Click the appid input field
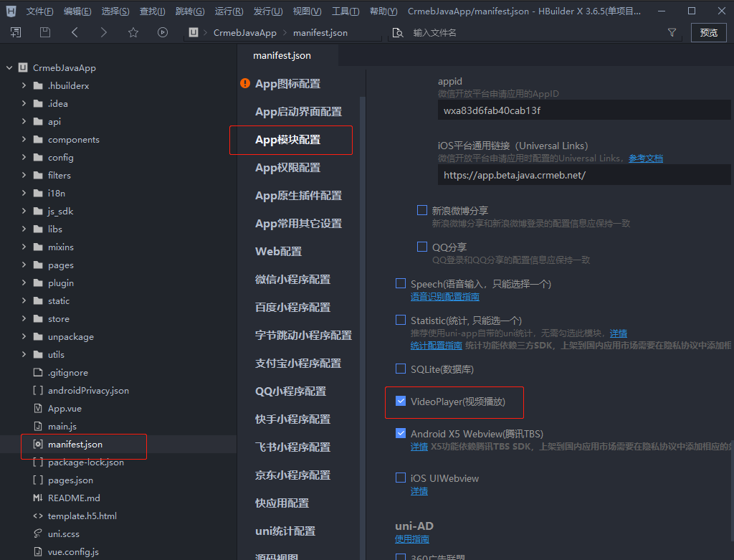 coord(584,110)
